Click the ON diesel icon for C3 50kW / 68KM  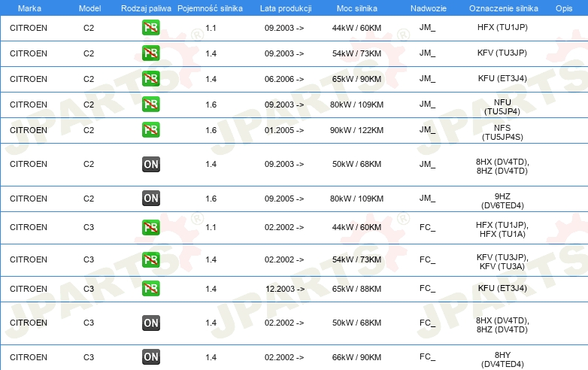150,323
